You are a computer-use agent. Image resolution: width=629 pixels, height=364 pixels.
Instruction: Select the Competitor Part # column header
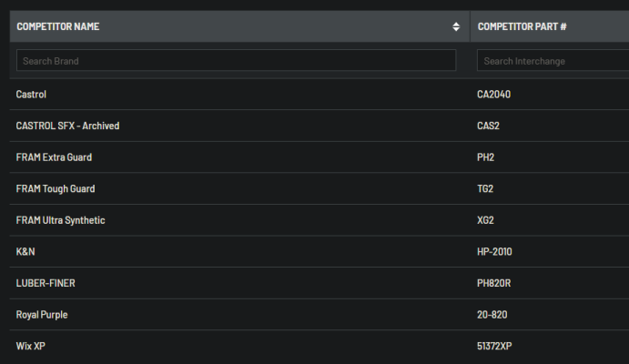coord(550,26)
